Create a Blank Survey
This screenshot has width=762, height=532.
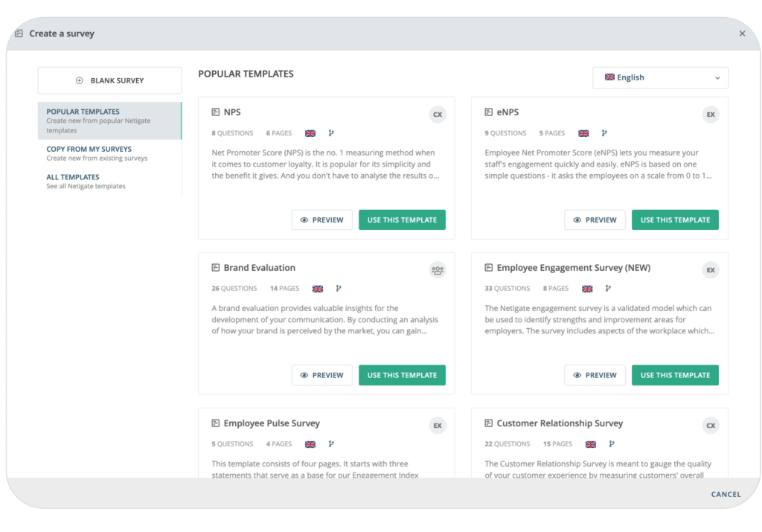110,80
